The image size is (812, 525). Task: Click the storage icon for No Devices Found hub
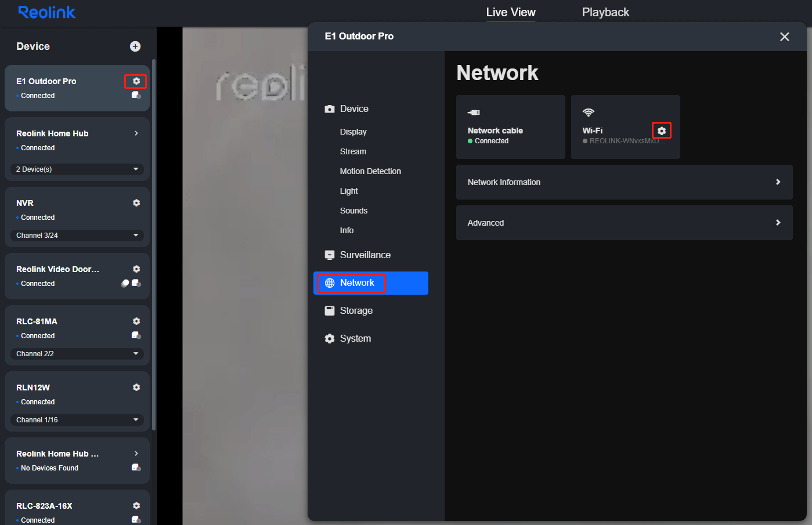[x=136, y=468]
